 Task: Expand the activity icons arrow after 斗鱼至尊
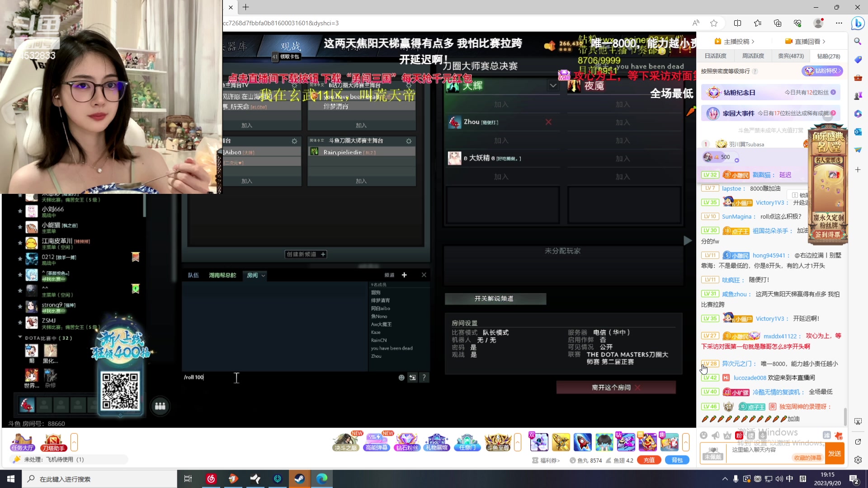click(x=518, y=442)
